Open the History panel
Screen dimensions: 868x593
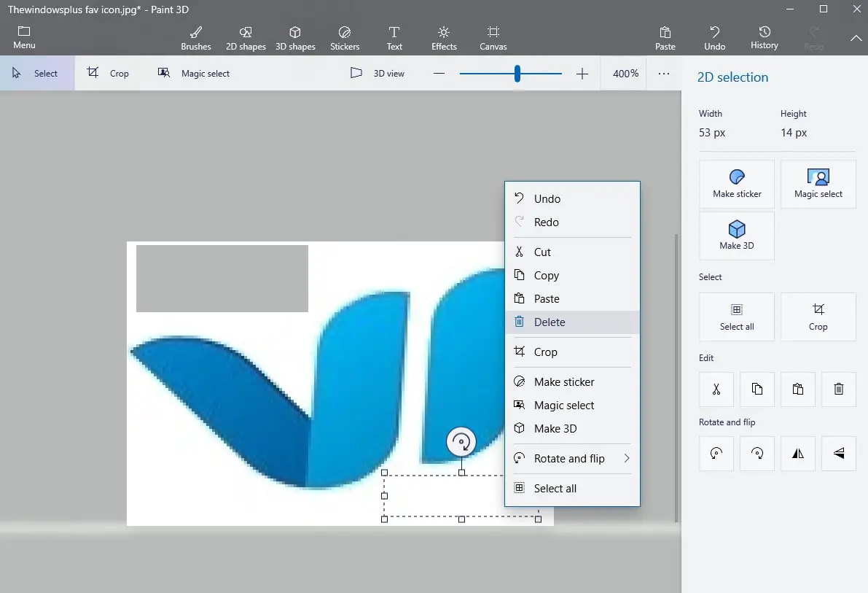pos(765,38)
